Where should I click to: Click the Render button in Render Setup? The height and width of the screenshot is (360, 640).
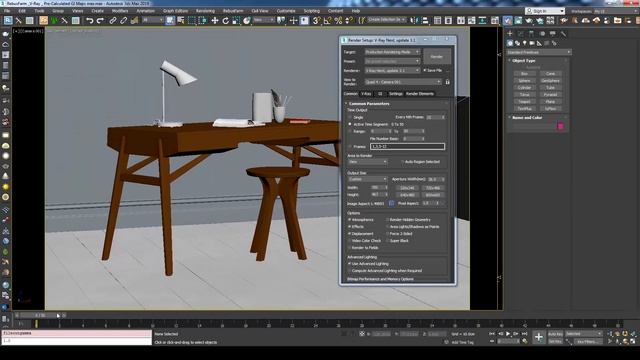[x=437, y=57]
